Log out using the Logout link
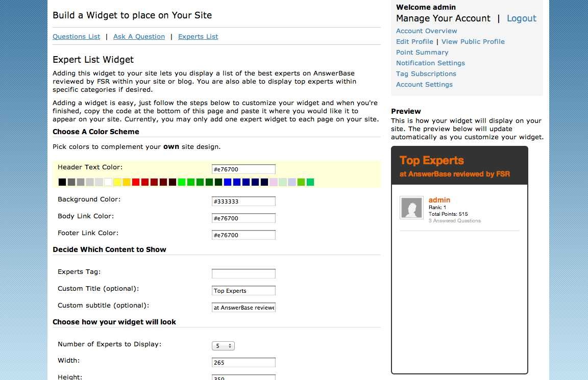Screen dimensions: 588x380 point(521,18)
